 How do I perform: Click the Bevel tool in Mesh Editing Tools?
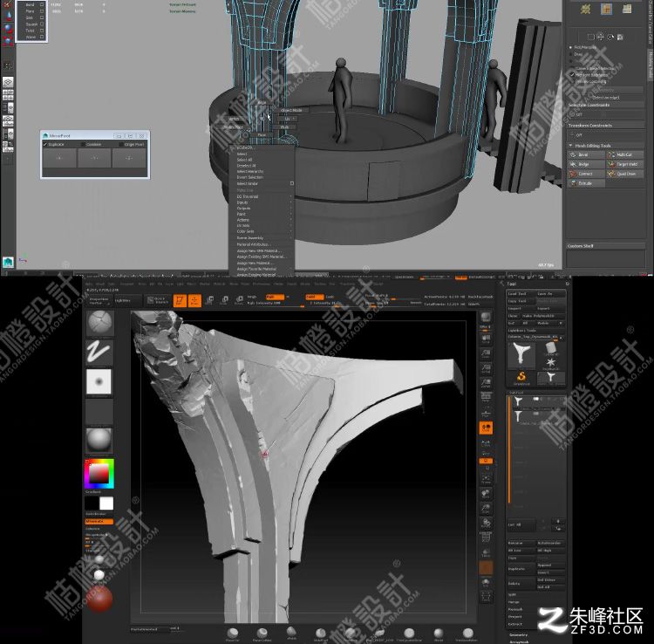pos(586,154)
